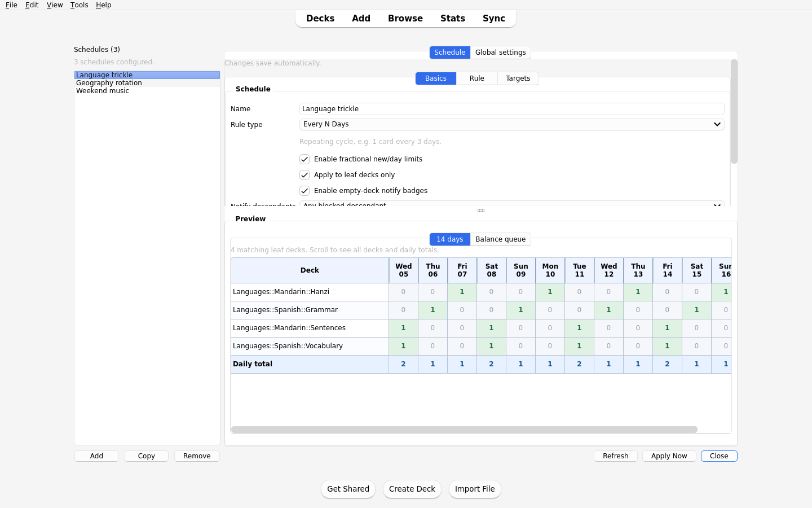This screenshot has height=508, width=812.
Task: Open Add from the top toolbar
Action: (x=361, y=19)
